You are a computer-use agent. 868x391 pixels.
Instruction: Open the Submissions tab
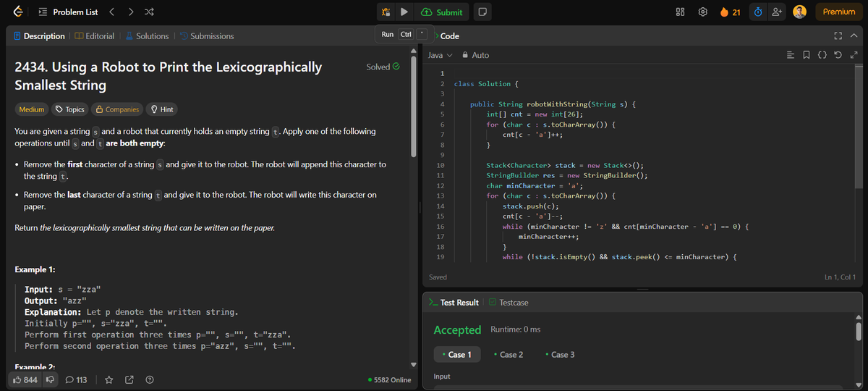[206, 36]
